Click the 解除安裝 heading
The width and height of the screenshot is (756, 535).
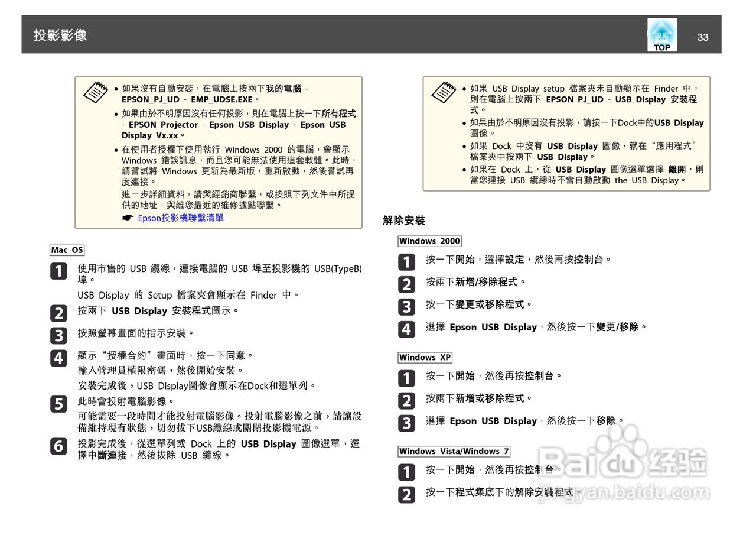pyautogui.click(x=404, y=221)
